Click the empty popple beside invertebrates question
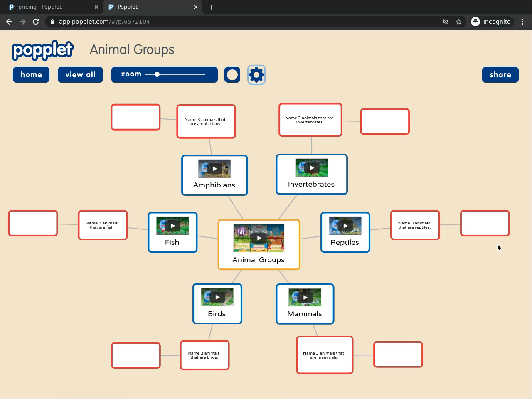The width and height of the screenshot is (532, 399). pyautogui.click(x=385, y=121)
